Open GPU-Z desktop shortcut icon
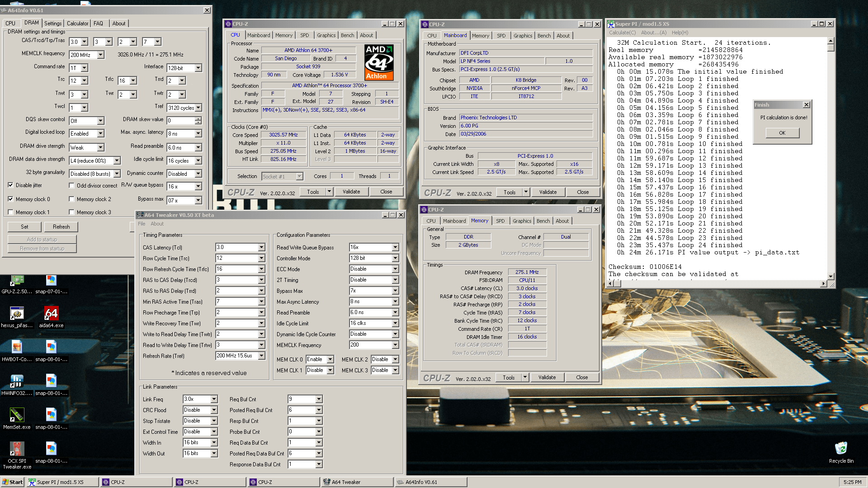 17,281
